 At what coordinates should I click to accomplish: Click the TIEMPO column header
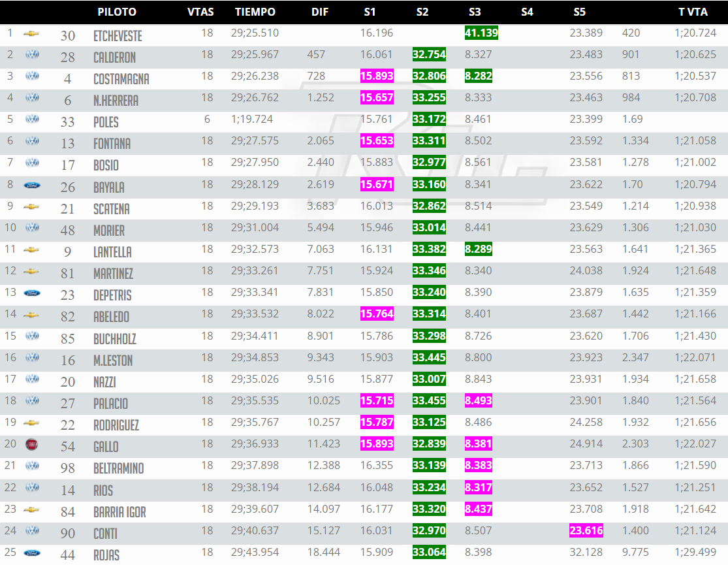pyautogui.click(x=255, y=12)
